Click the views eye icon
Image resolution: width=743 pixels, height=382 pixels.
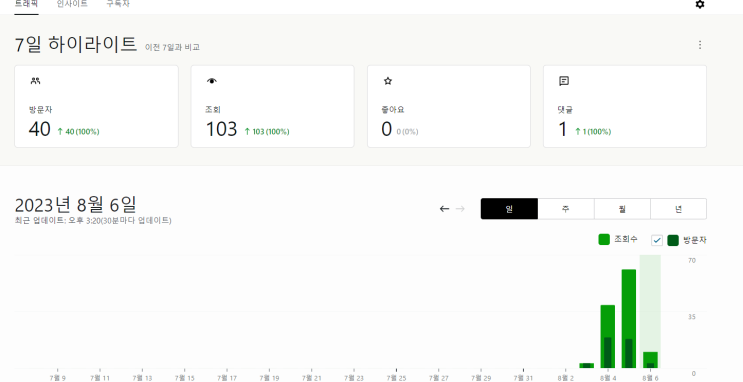tap(211, 81)
